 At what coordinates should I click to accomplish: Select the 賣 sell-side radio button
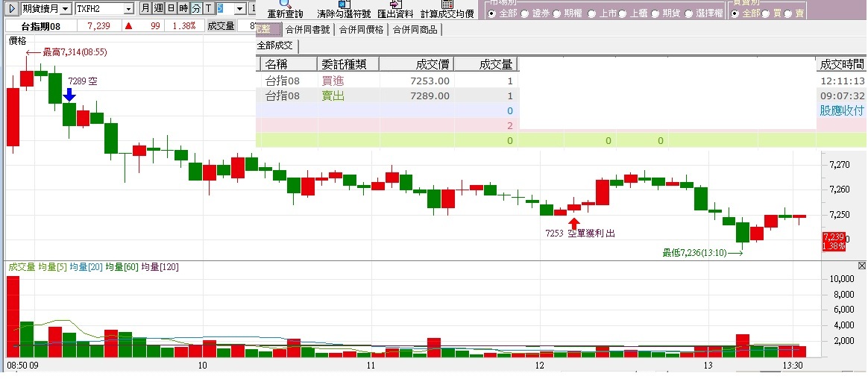point(787,13)
